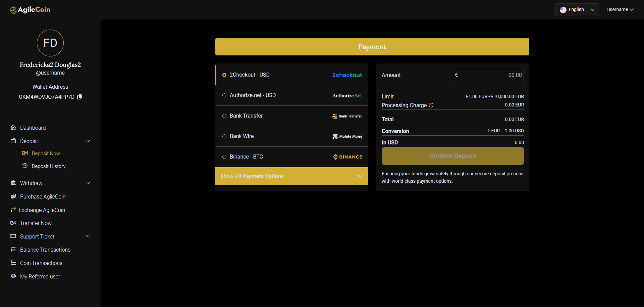Click the Exchange AgileCoin arrows icon

click(13, 210)
